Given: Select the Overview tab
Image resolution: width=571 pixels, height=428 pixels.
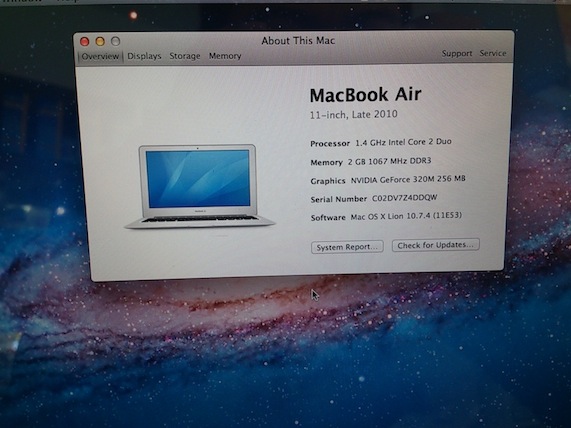Looking at the screenshot, I should (100, 56).
